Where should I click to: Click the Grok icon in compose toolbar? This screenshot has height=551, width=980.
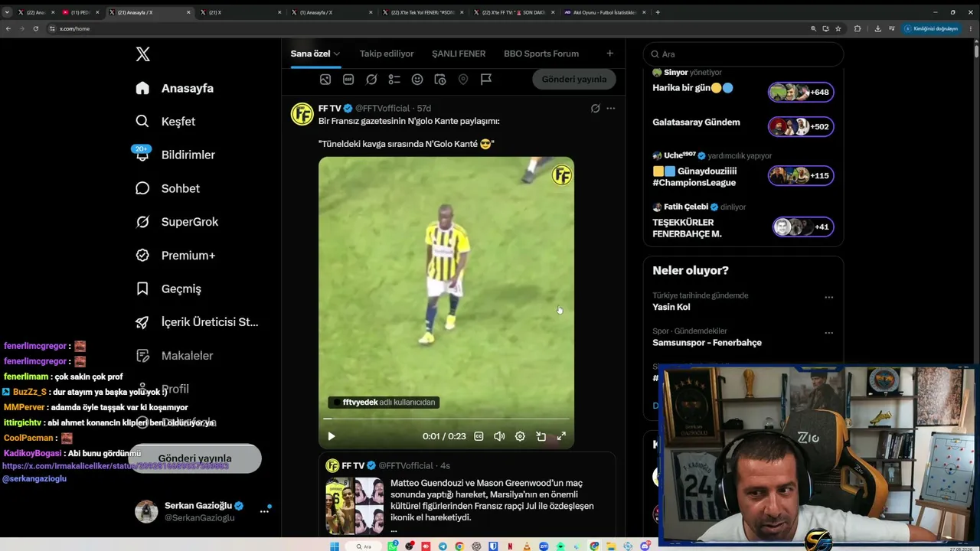point(371,80)
